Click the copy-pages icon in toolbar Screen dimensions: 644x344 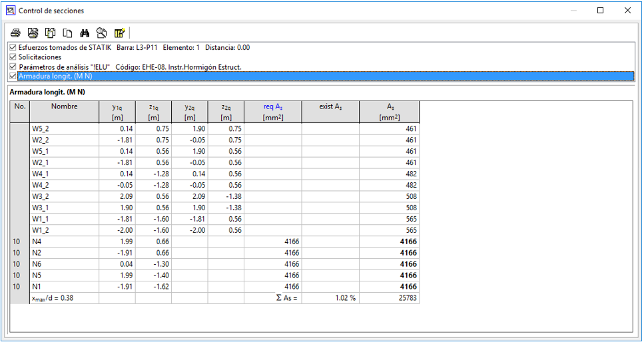[50, 33]
